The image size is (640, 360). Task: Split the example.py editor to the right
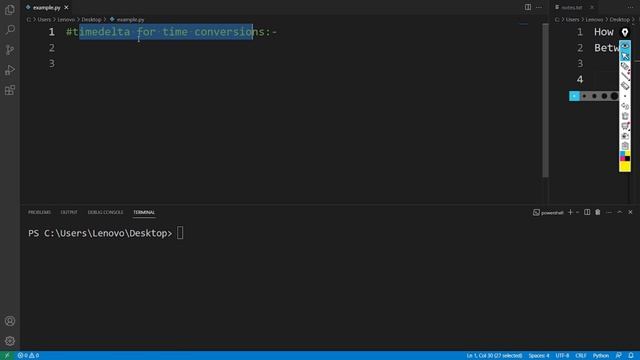pyautogui.click(x=528, y=7)
